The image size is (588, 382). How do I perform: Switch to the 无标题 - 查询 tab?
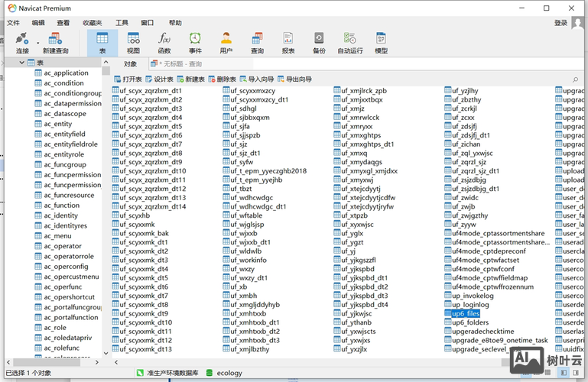[x=180, y=64]
